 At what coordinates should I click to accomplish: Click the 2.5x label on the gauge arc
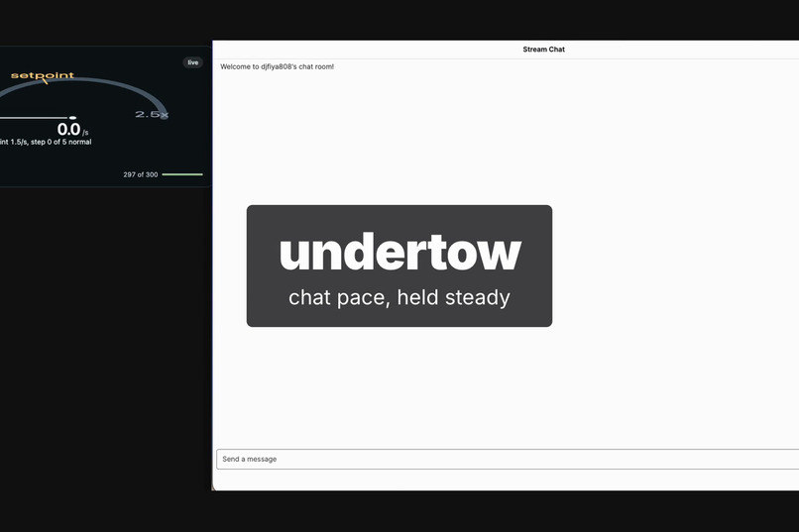[x=152, y=115]
